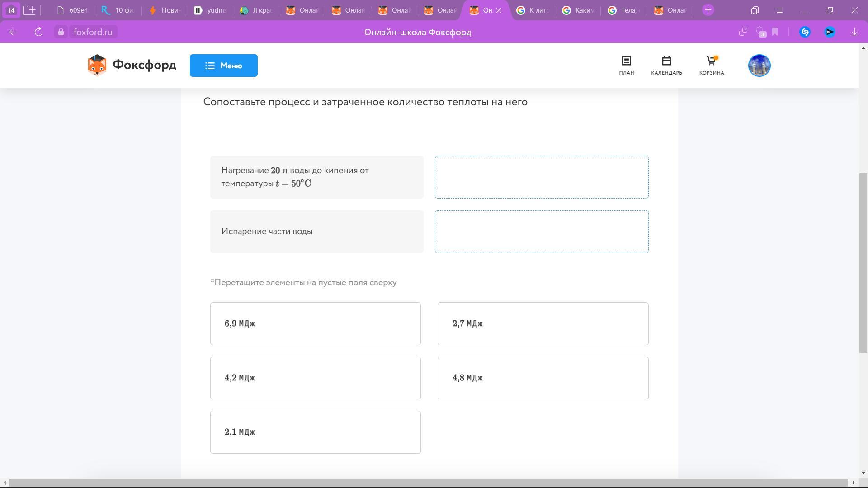Open the downloads arrow icon
The height and width of the screenshot is (488, 868).
coord(854,32)
